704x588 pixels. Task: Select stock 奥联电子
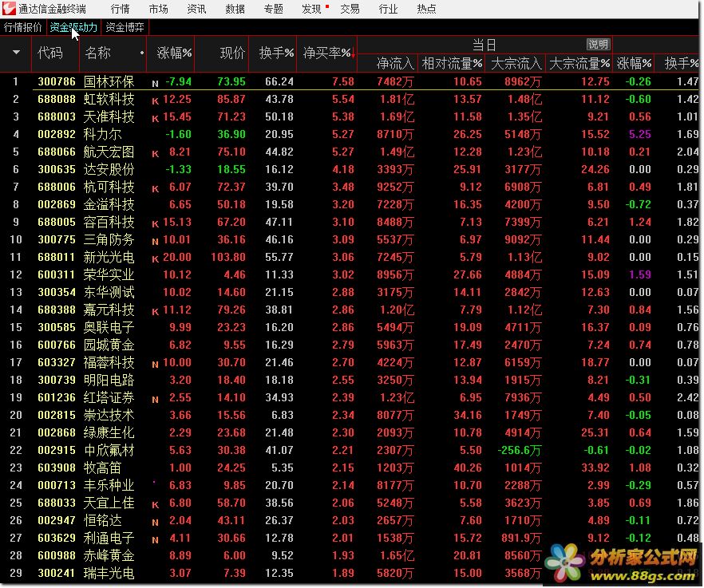(109, 327)
